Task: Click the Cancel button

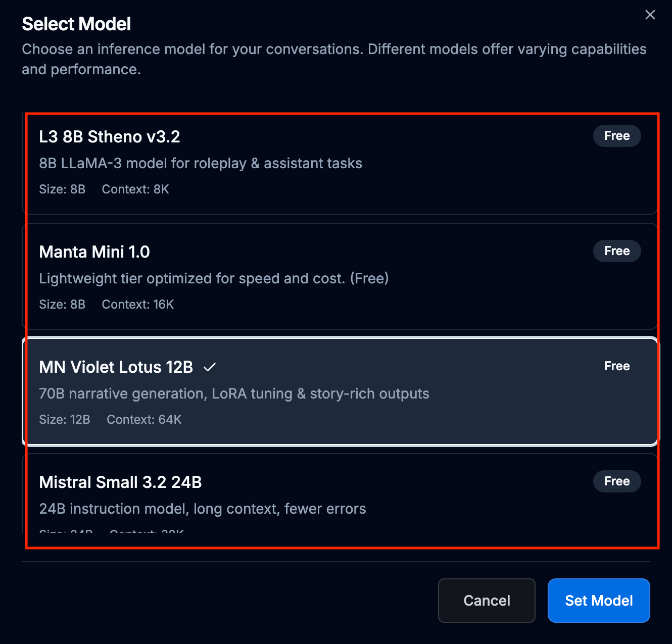Action: pos(487,601)
